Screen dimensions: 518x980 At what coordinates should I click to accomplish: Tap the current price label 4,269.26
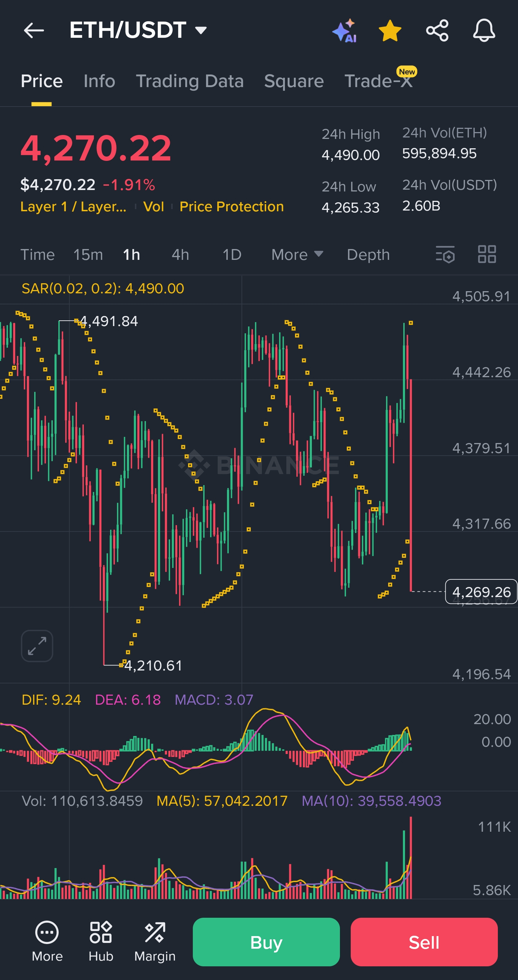pos(481,592)
